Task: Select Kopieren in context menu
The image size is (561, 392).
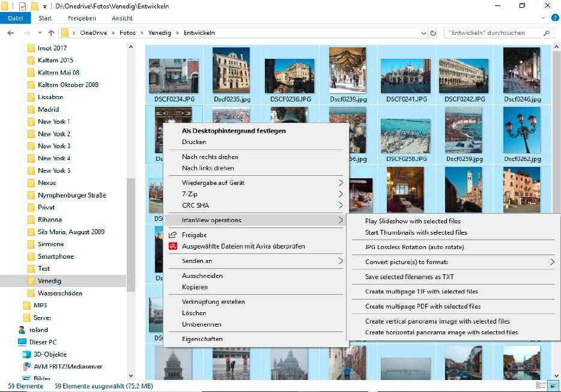Action: point(195,287)
